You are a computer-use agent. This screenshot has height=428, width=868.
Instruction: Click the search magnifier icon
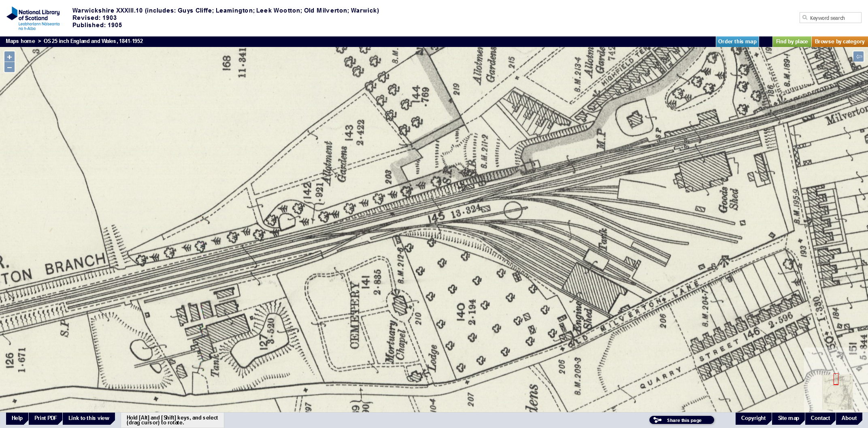(805, 18)
